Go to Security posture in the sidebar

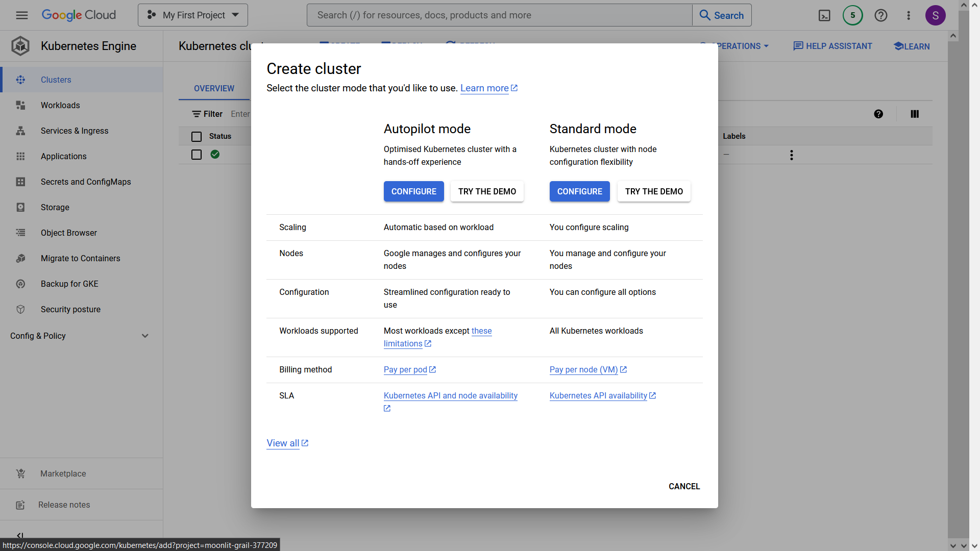(70, 309)
